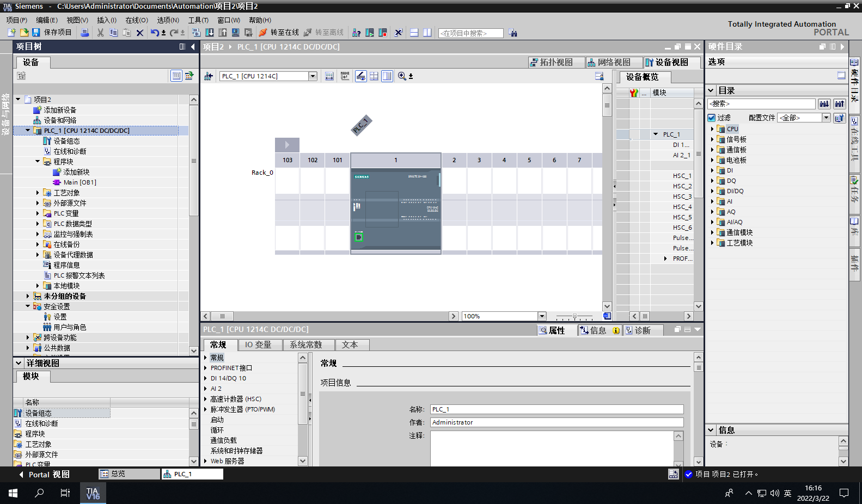Open the 编辑(E) menu

click(x=47, y=20)
